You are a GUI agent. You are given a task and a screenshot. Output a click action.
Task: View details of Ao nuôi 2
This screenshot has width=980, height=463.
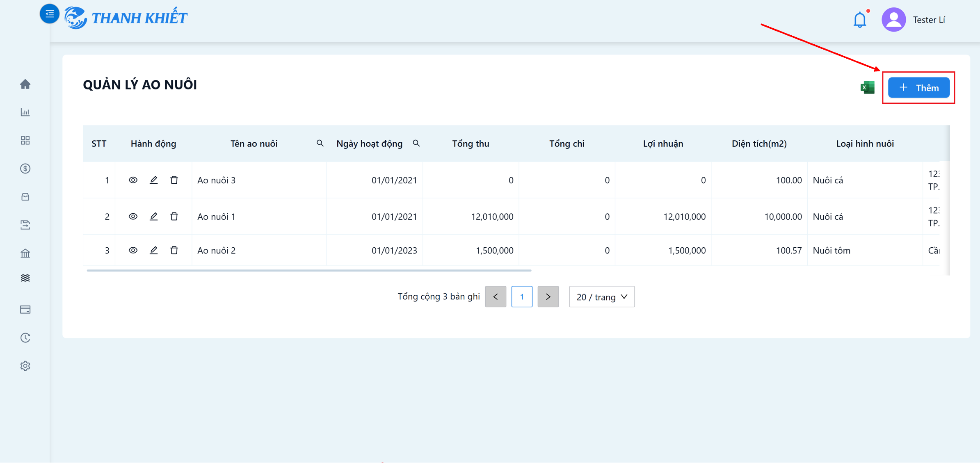click(133, 250)
